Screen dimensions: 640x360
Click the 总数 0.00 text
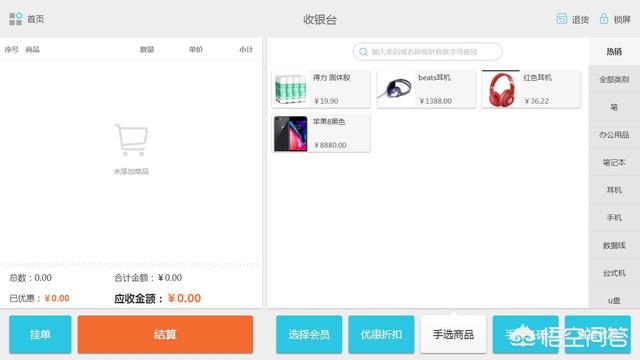(30, 278)
